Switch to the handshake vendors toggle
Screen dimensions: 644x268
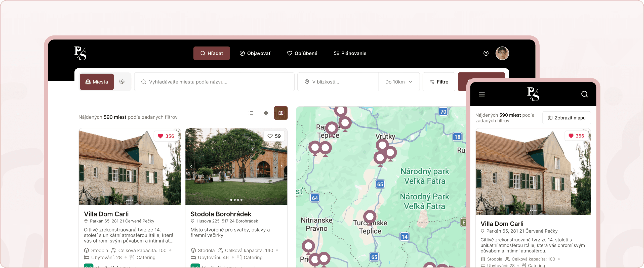pos(122,82)
